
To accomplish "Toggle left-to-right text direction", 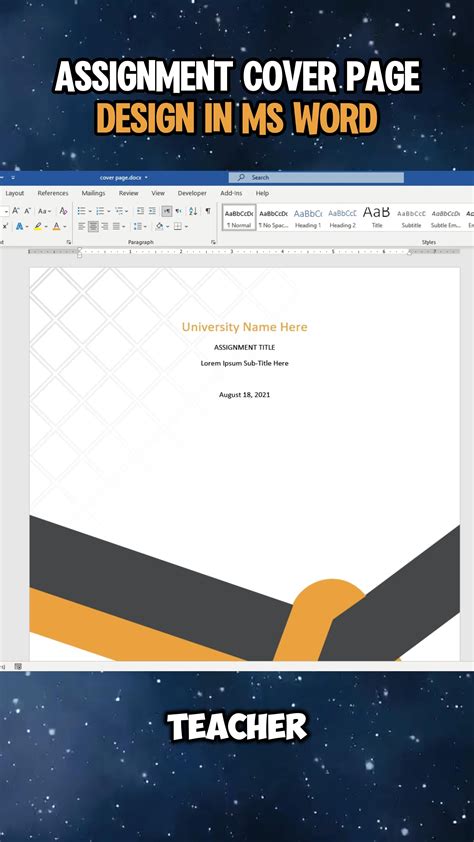I will pos(167,210).
